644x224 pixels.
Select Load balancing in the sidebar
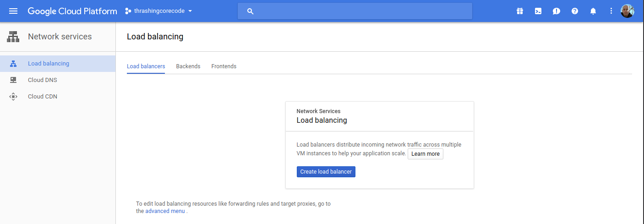58,64
